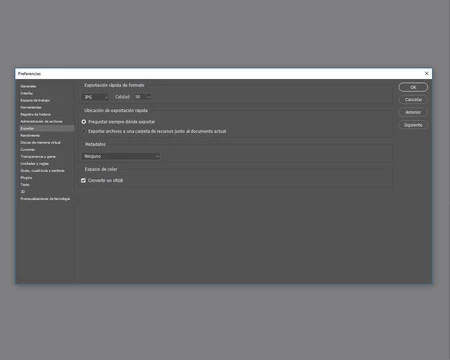Screen dimensions: 450x360
Task: Select Texto in preferences sidebar
Action: coord(25,184)
